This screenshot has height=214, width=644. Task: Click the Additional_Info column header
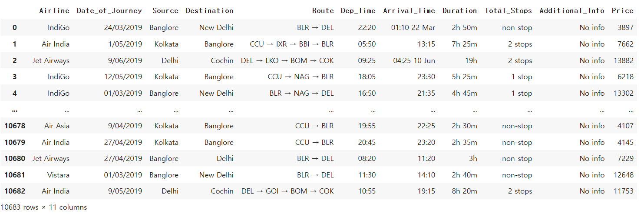[572, 10]
